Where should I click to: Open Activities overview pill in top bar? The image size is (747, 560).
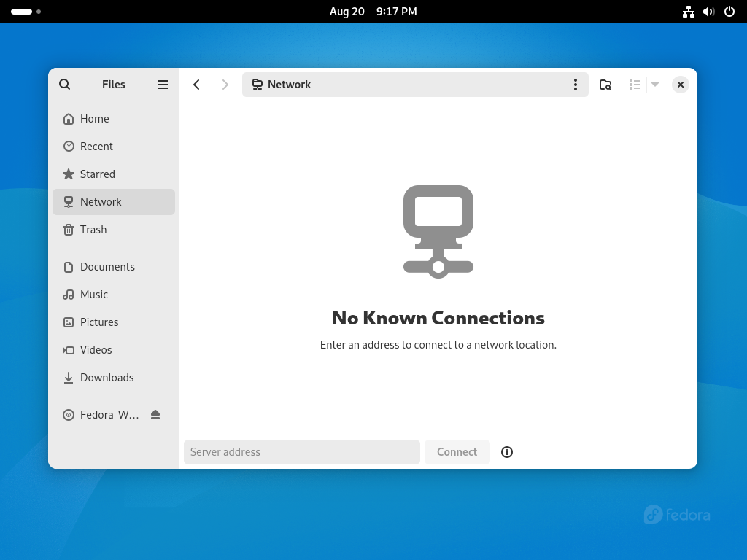[x=26, y=12]
